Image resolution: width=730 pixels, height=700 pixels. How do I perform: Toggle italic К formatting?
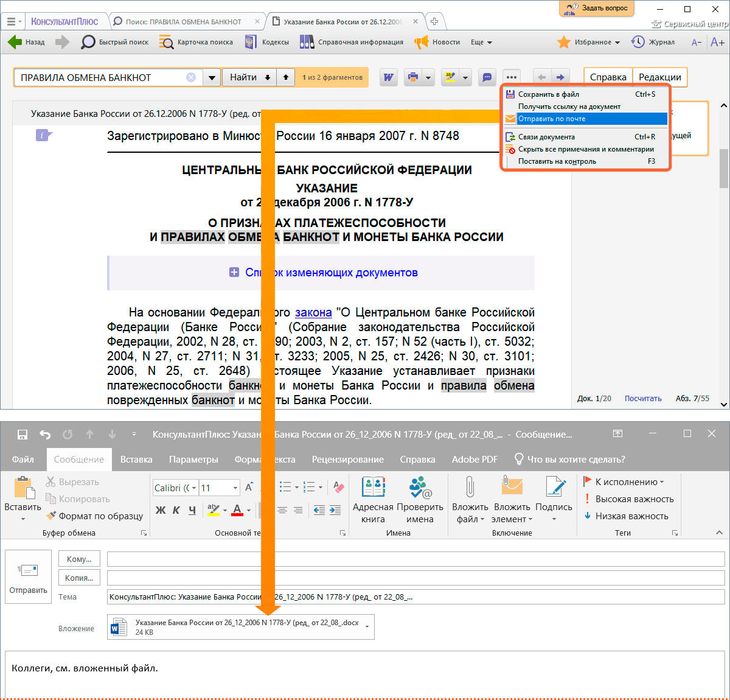[x=176, y=510]
